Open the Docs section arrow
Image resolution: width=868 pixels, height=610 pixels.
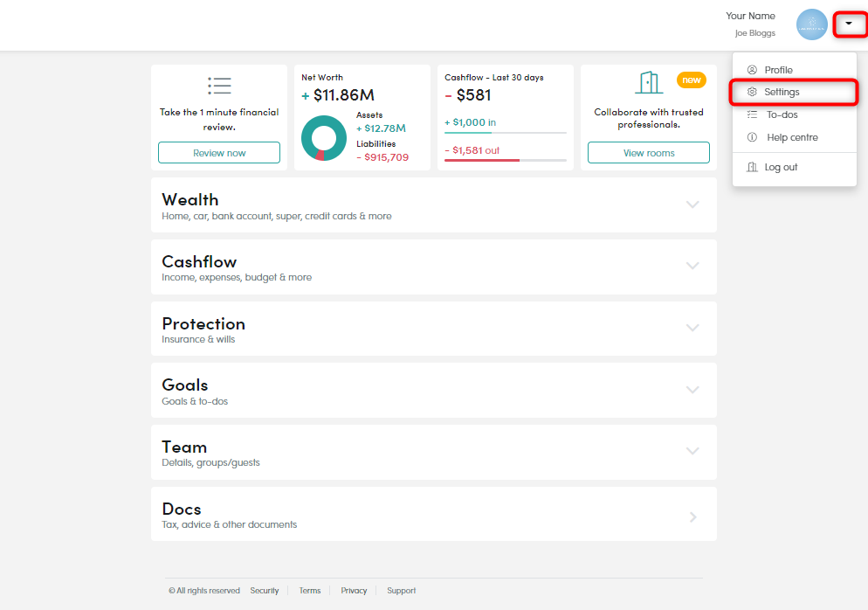(692, 517)
